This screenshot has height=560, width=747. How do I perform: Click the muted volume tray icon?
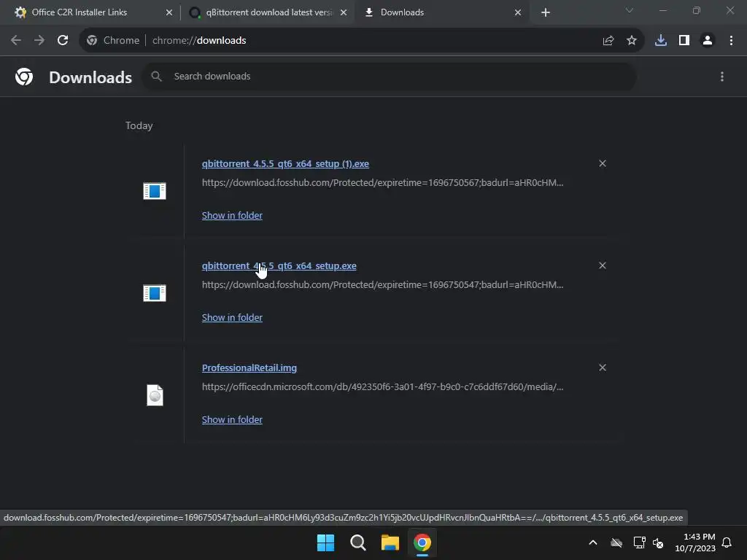(659, 542)
